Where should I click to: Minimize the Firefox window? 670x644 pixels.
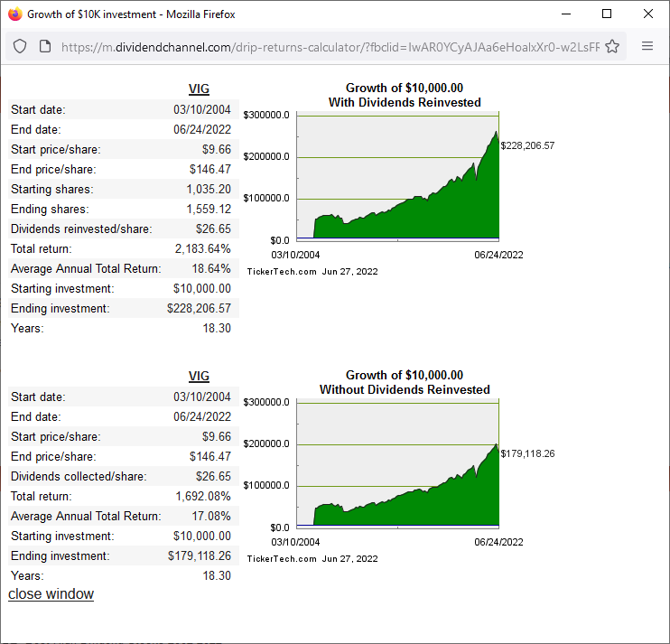coord(566,14)
